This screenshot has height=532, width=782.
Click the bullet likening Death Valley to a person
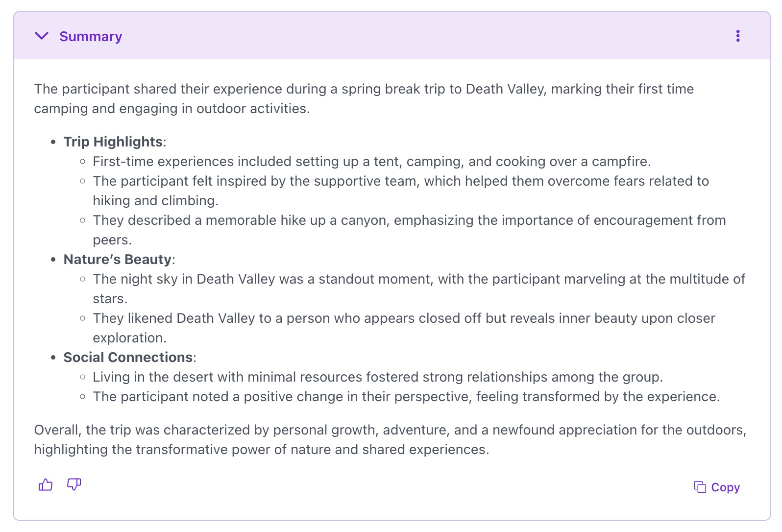(404, 328)
